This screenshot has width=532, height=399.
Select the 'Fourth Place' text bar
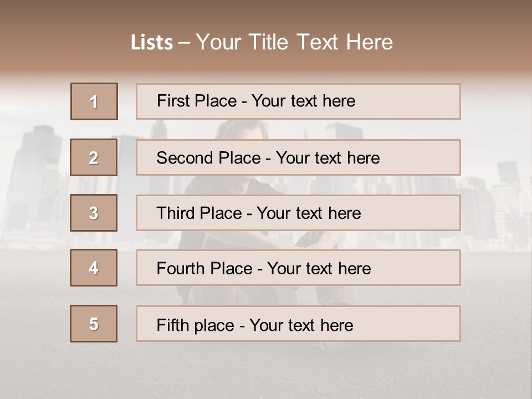point(298,268)
